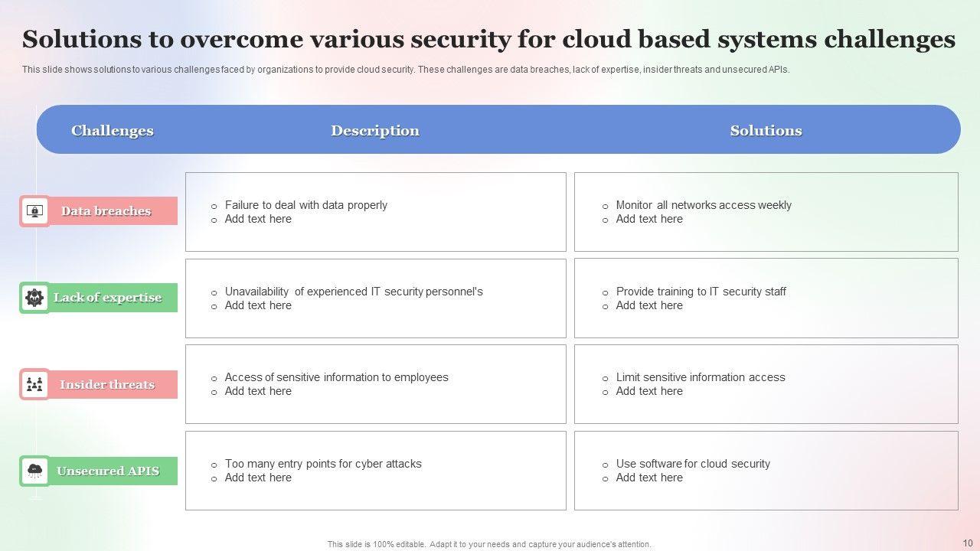The width and height of the screenshot is (980, 551).
Task: Click 'Too many entry points for cyber attacks'
Action: click(323, 464)
